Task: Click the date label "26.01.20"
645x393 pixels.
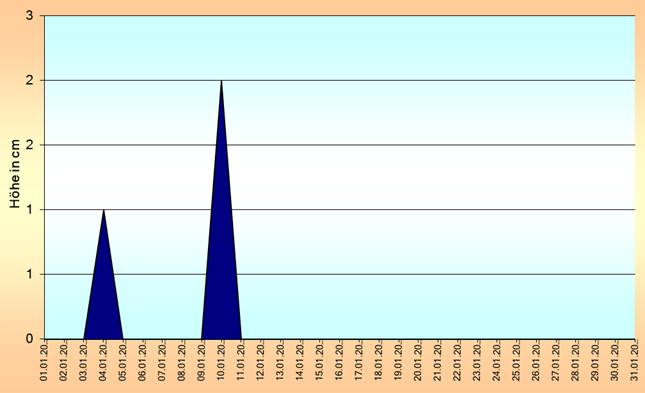Action: 537,362
